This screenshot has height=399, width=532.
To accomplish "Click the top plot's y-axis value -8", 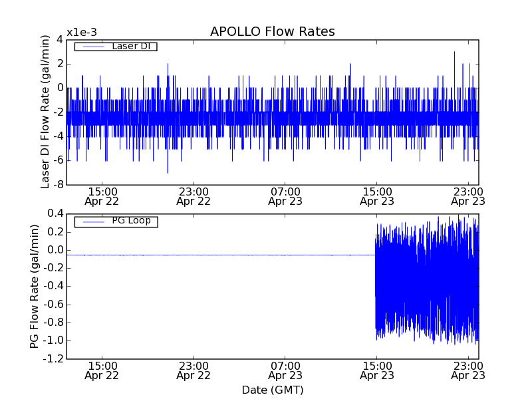I will tap(58, 185).
